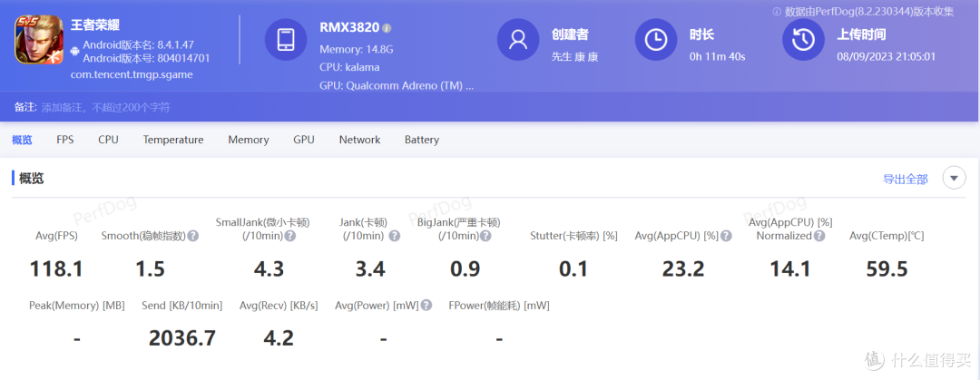
Task: Open help icon next to Avg(Power) [mW]
Action: pos(426,305)
